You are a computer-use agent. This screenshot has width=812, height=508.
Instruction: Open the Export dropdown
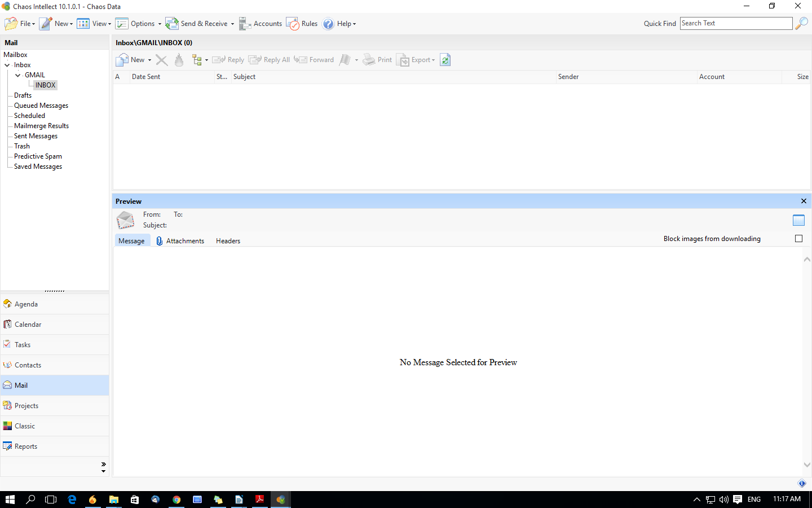click(416, 60)
